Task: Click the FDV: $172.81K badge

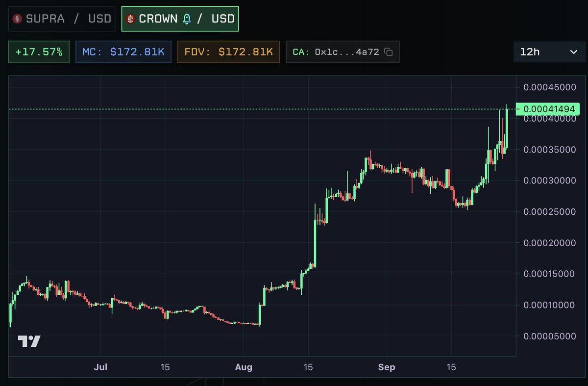Action: [228, 52]
